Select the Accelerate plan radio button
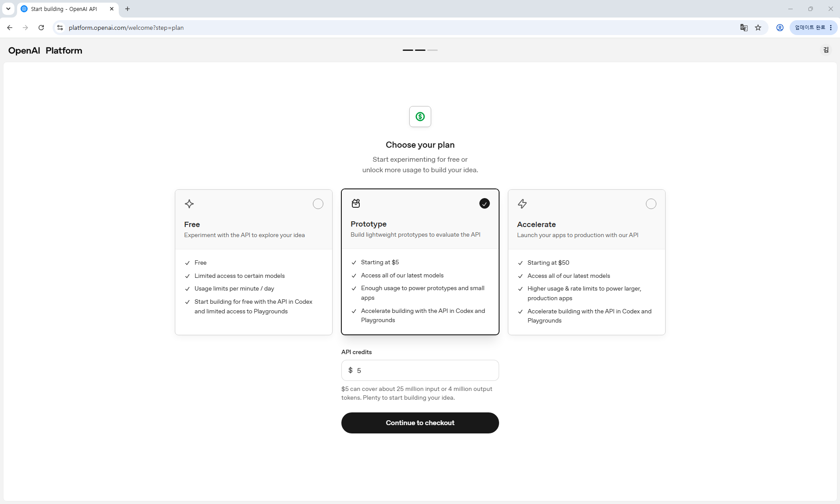 click(651, 204)
